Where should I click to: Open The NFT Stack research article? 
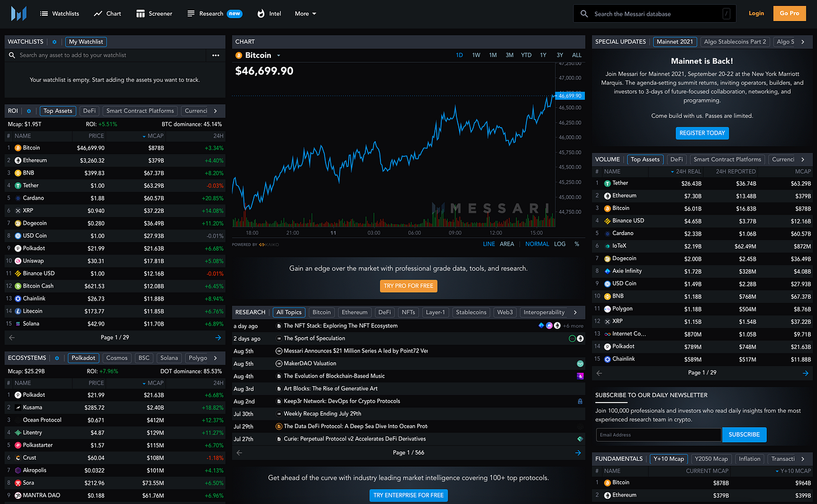click(340, 325)
